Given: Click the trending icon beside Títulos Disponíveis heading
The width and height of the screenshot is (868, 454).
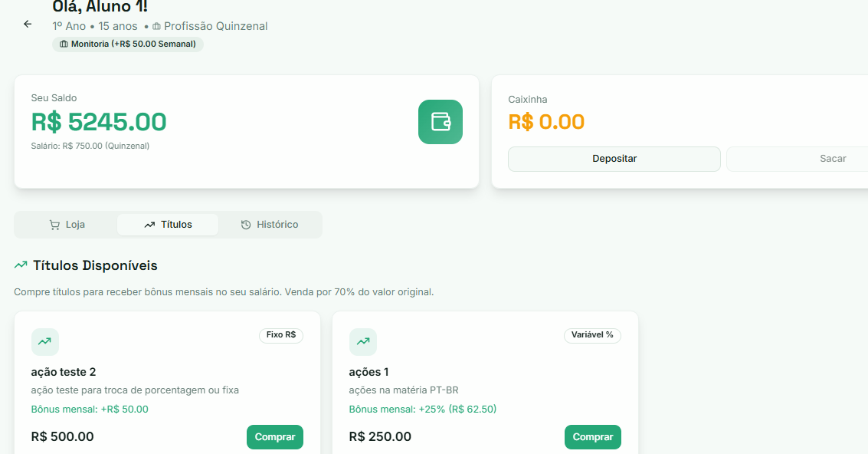Looking at the screenshot, I should [x=21, y=265].
